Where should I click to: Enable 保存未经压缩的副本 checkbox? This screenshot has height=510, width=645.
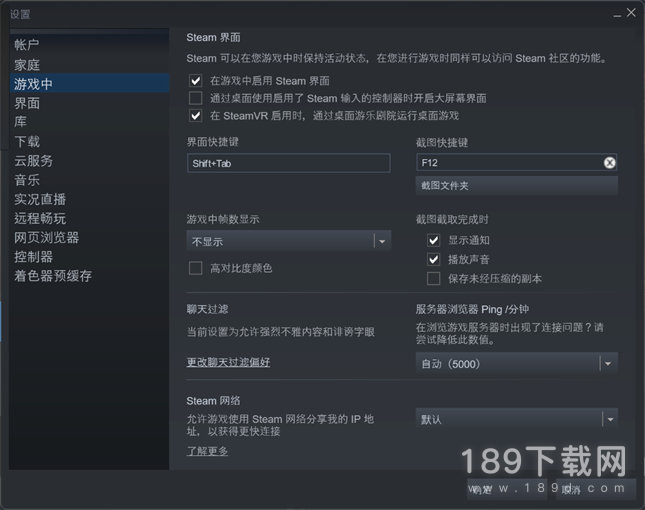click(433, 278)
